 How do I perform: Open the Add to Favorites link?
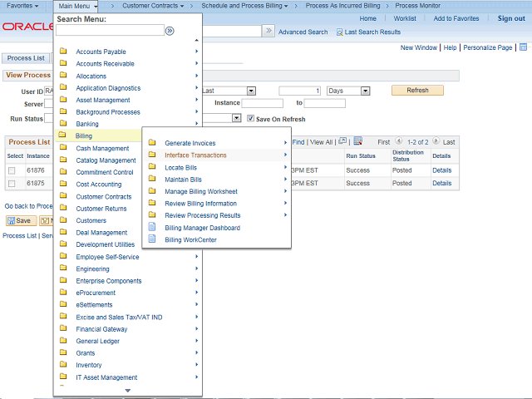coord(456,18)
